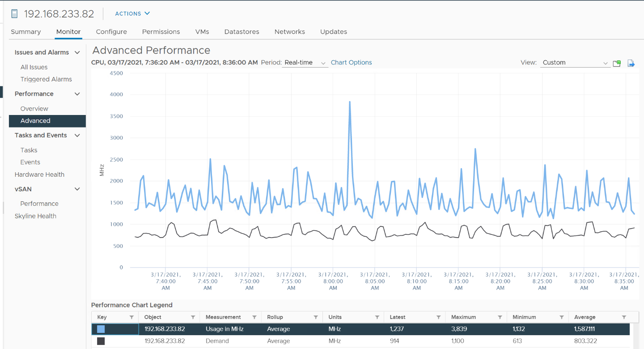Click the 1,237 latest value
644x349 pixels.
tap(397, 329)
